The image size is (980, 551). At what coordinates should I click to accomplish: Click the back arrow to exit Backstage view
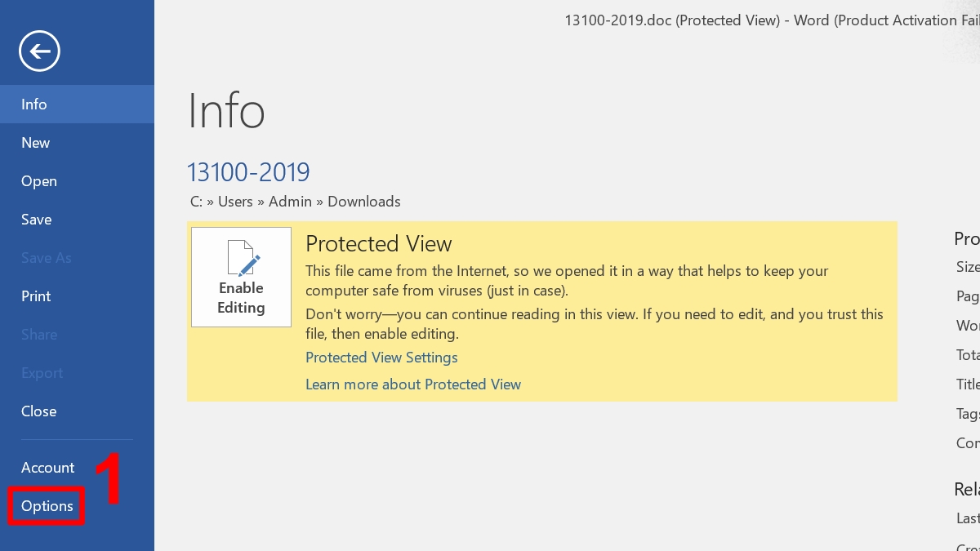tap(39, 51)
